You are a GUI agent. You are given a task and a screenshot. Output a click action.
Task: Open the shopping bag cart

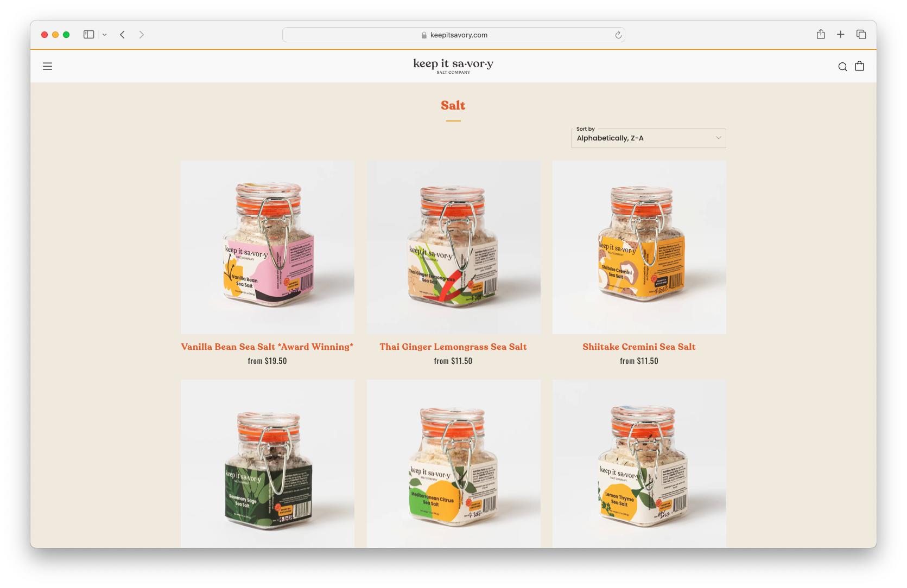pos(860,66)
